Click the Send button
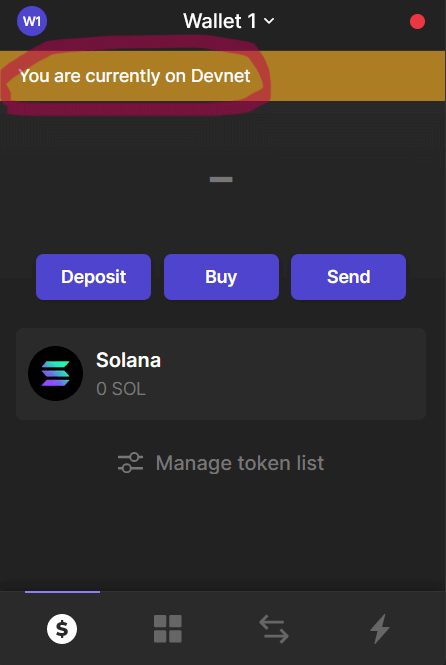Screen dimensions: 446x665 pyautogui.click(x=348, y=277)
